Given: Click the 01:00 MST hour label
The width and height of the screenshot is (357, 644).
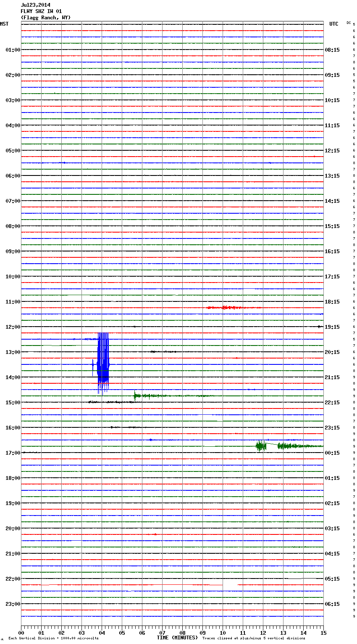Looking at the screenshot, I should (13, 50).
